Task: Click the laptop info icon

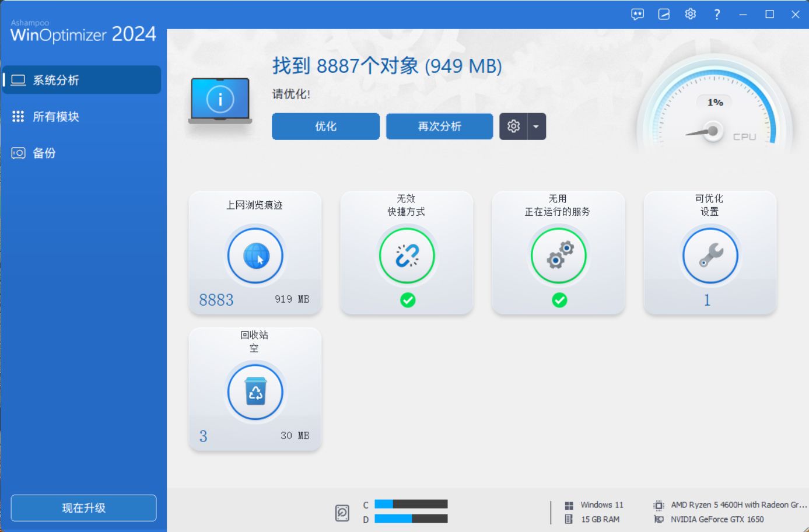Action: pos(220,100)
